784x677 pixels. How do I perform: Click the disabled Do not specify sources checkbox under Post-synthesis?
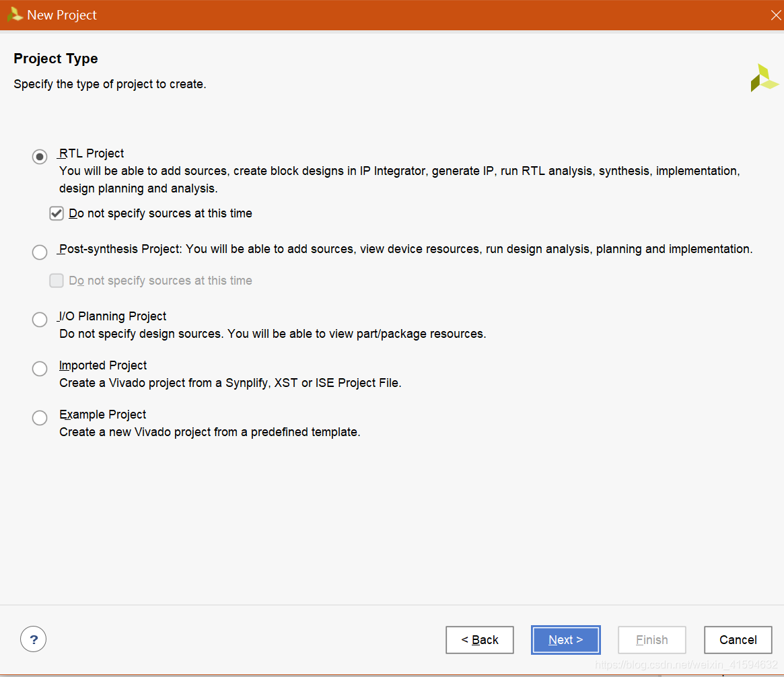point(57,281)
